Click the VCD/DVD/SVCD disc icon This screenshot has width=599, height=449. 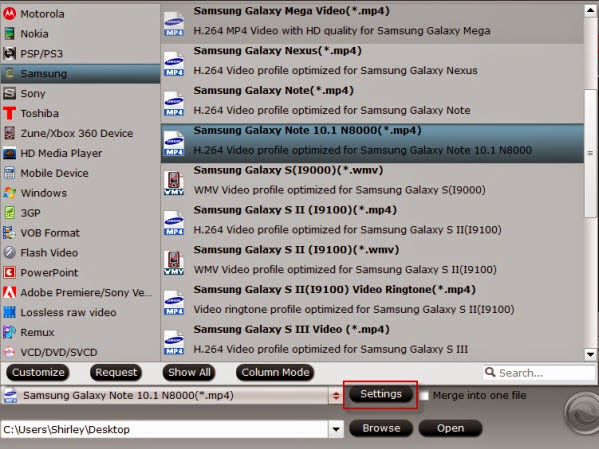10,352
